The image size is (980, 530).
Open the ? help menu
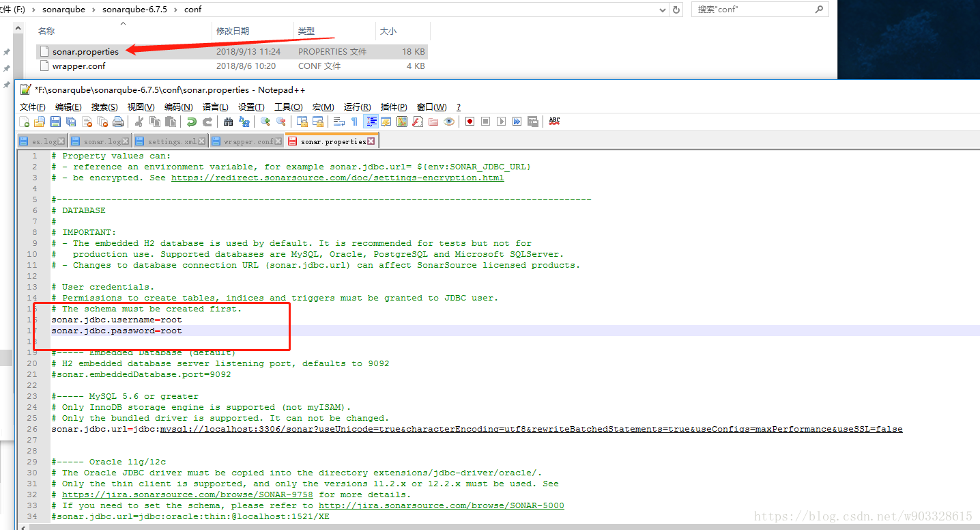tap(459, 107)
